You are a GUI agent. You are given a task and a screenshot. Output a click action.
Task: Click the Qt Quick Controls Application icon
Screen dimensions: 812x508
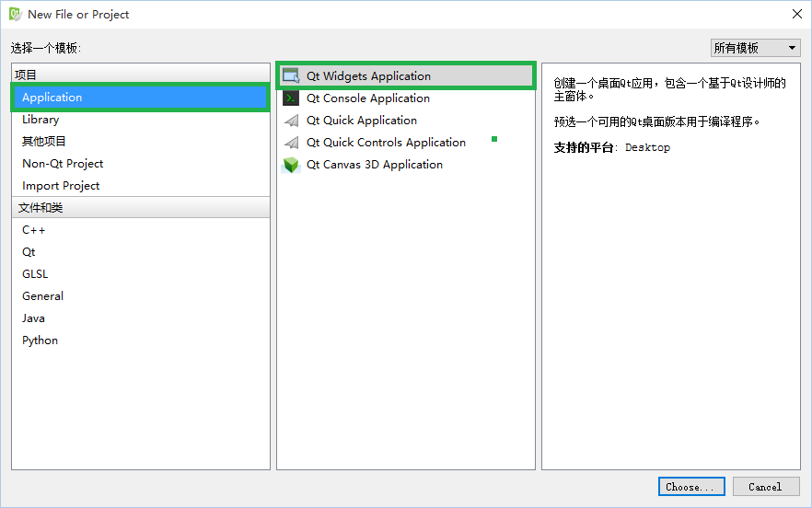pyautogui.click(x=291, y=143)
